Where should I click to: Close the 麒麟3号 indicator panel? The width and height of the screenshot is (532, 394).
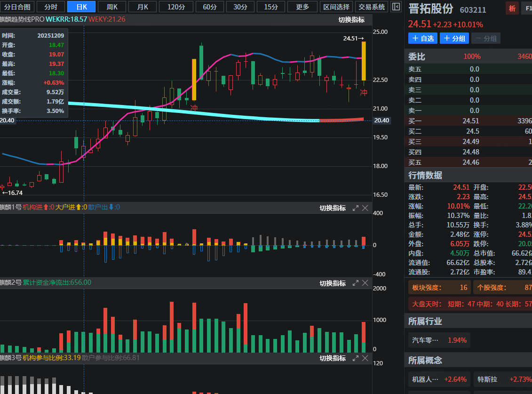tap(365, 358)
